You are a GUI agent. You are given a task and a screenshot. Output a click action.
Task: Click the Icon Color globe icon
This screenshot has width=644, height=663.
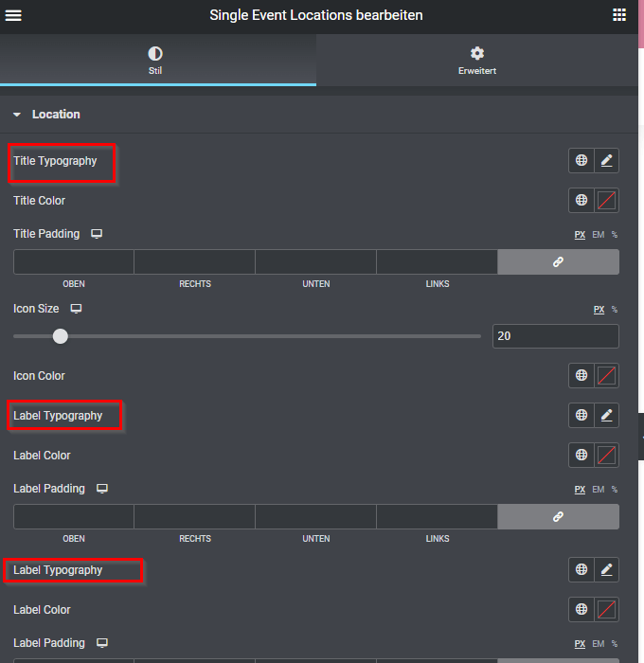click(x=581, y=376)
